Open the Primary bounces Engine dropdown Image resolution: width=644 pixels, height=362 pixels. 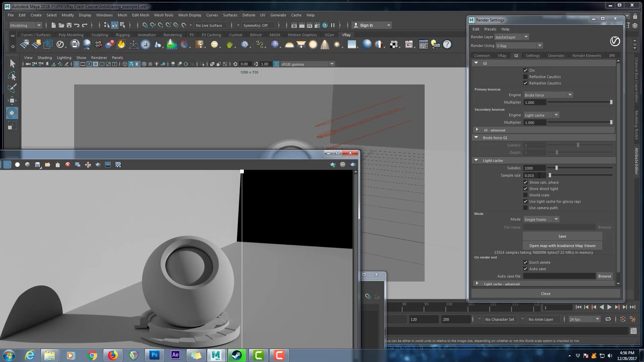(x=548, y=95)
